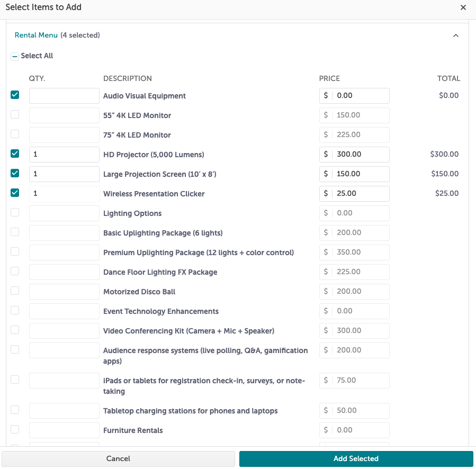Click the Cancel button
The image size is (476, 469).
click(118, 459)
